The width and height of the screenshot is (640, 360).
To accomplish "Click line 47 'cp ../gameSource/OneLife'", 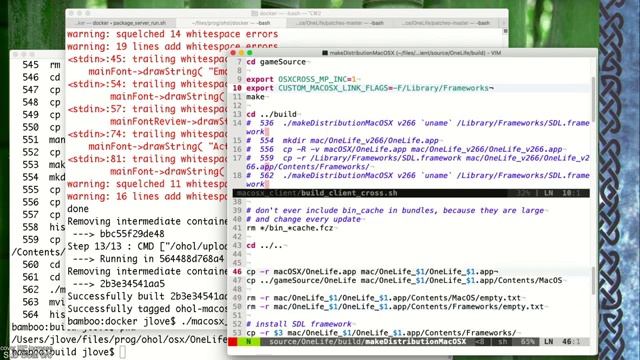I will click(x=404, y=281).
